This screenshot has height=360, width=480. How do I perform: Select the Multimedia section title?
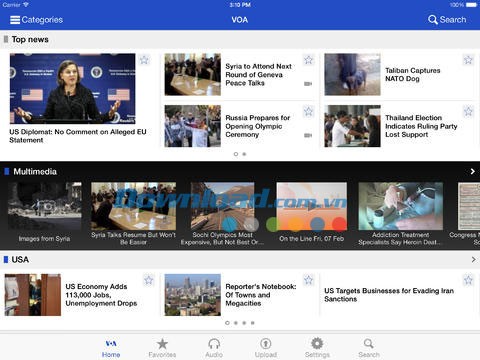pos(35,172)
